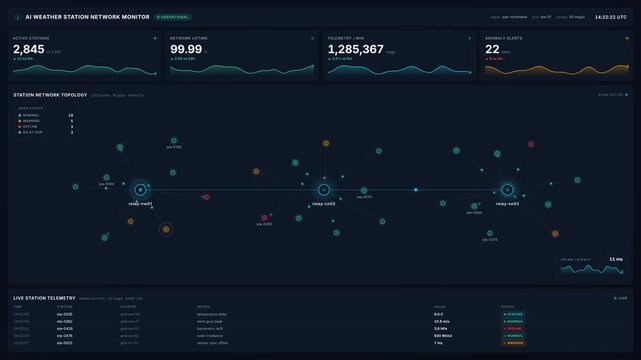Click the status dot on Telemetry / Min card

pyautogui.click(x=469, y=38)
